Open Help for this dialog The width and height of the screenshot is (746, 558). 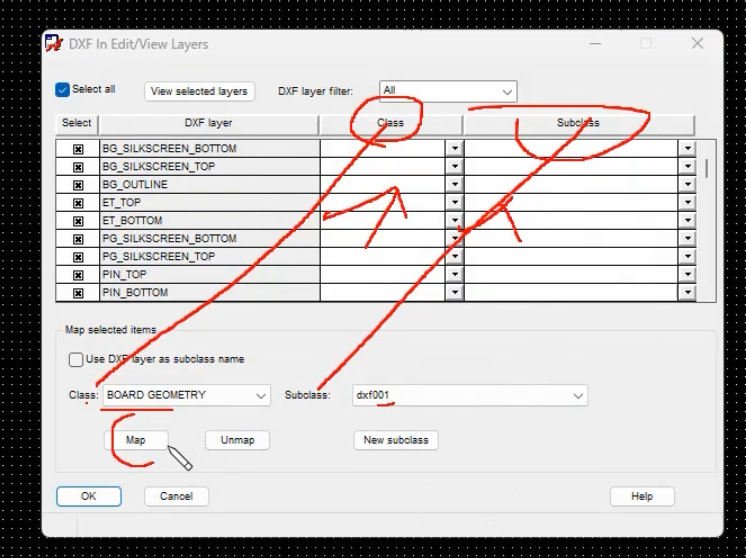click(642, 496)
